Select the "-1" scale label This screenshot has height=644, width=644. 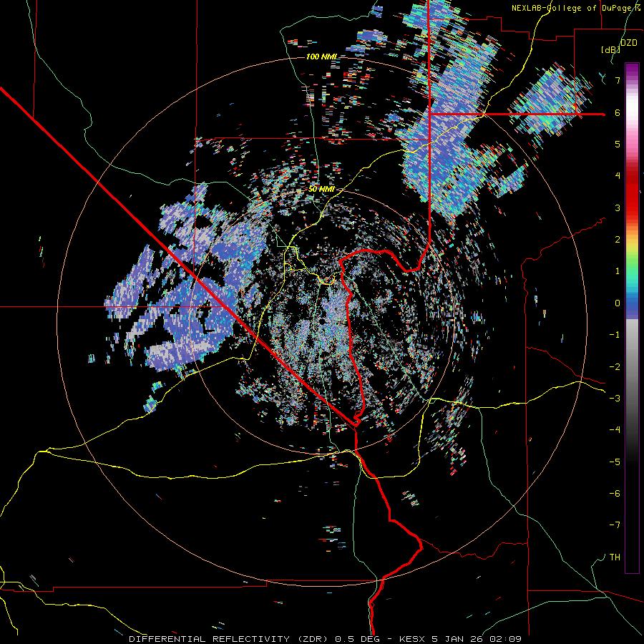[615, 335]
